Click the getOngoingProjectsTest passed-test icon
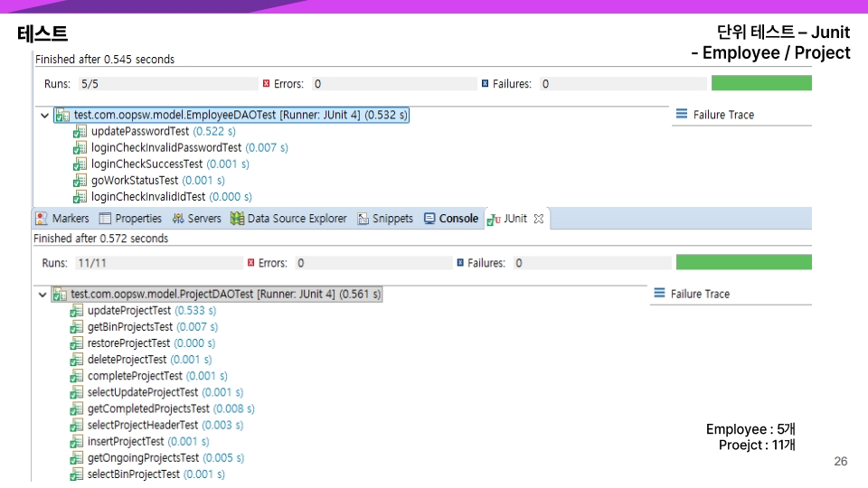 pos(76,458)
